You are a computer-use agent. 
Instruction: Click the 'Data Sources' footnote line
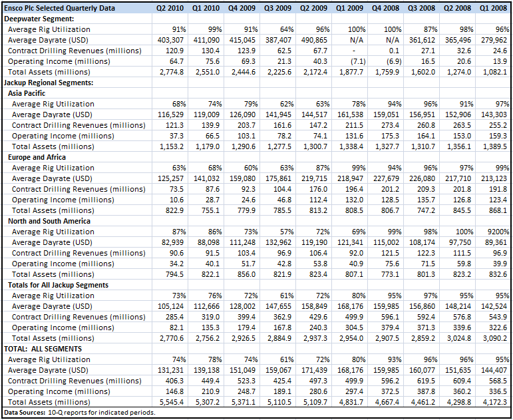click(x=79, y=413)
